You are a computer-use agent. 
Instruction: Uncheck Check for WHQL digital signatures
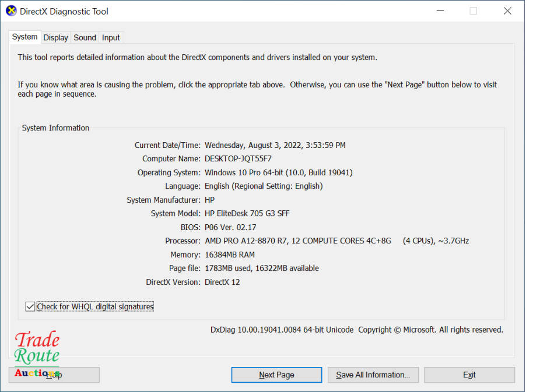pos(30,306)
